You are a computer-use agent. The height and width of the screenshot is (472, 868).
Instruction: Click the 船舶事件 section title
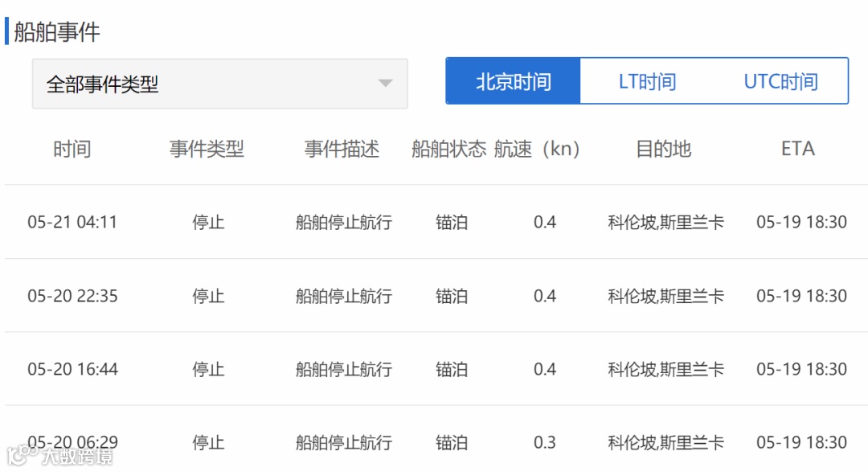57,31
